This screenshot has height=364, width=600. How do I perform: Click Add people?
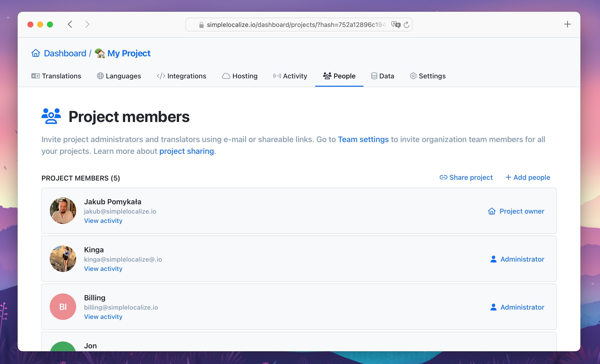coord(528,177)
